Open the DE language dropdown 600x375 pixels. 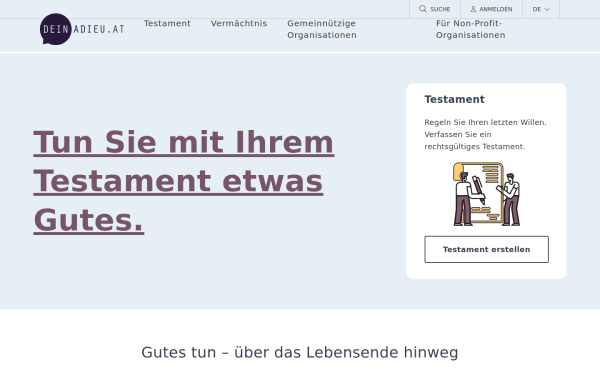pos(541,9)
